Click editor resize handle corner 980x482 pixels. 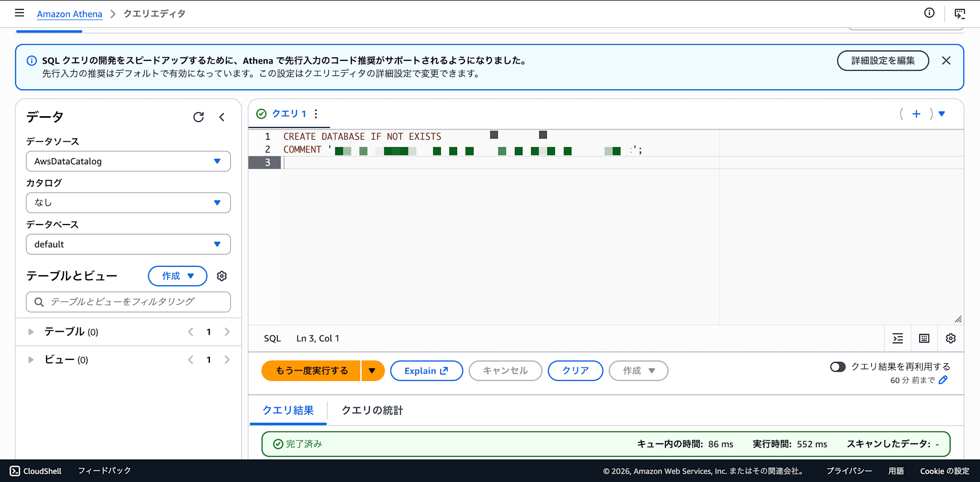(x=958, y=319)
